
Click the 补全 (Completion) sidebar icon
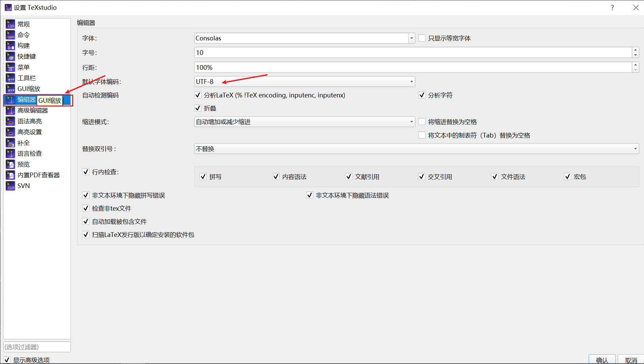[x=10, y=143]
